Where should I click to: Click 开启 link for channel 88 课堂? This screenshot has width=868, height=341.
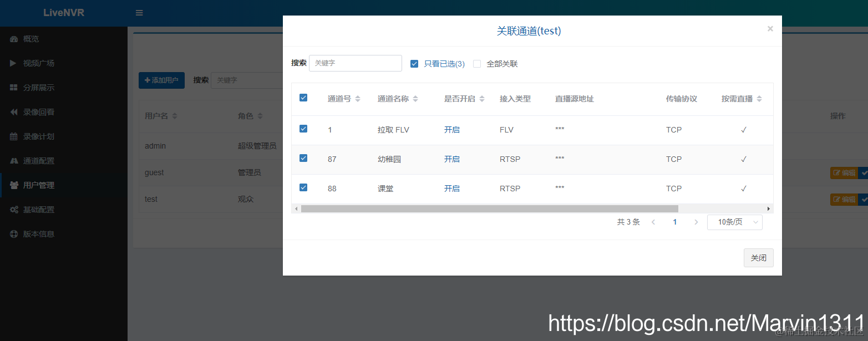452,188
